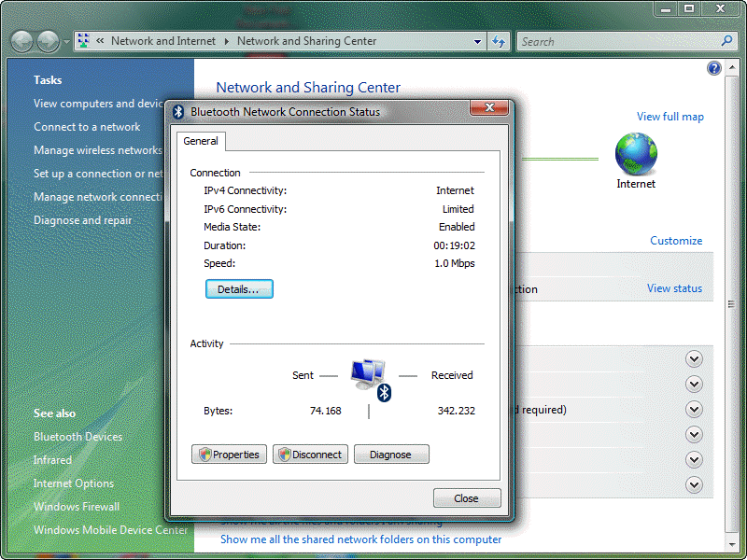This screenshot has height=560, width=747.
Task: Click the vertical scrollbar thumb grip
Action: 731,304
